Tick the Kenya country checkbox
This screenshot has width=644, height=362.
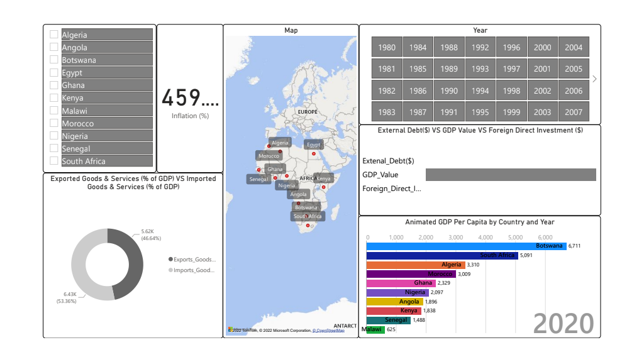[x=54, y=97]
